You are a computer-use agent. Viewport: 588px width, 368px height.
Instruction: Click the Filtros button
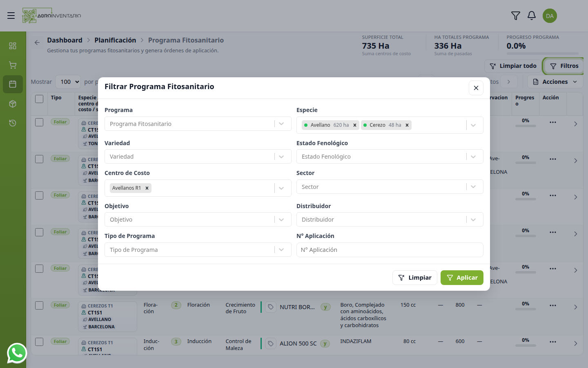point(564,66)
